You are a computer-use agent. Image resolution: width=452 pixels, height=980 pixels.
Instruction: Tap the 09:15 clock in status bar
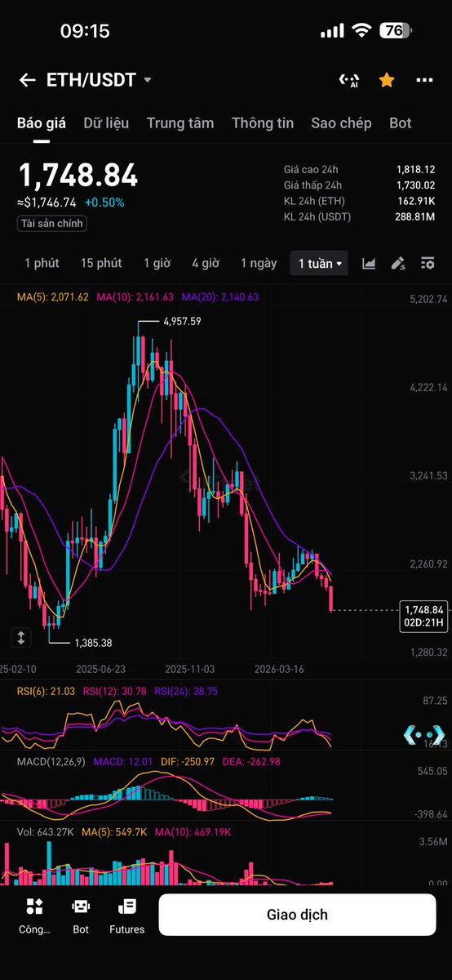pyautogui.click(x=85, y=31)
